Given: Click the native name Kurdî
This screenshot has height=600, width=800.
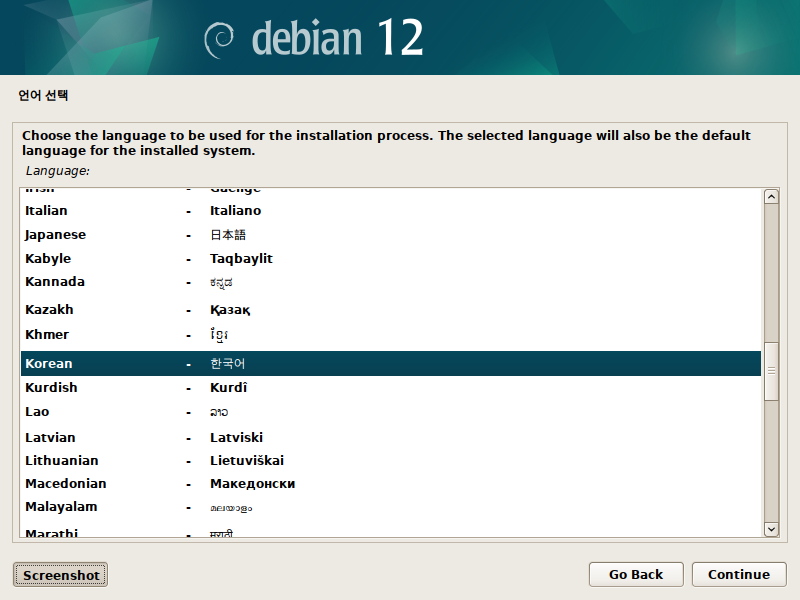Looking at the screenshot, I should [x=229, y=388].
